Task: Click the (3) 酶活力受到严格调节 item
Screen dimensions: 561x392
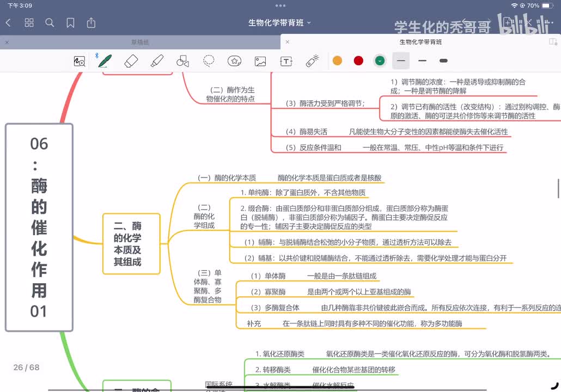Action: point(325,103)
